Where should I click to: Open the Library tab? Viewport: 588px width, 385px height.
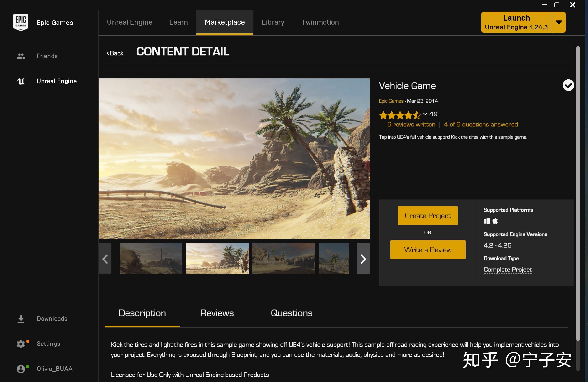click(x=273, y=22)
